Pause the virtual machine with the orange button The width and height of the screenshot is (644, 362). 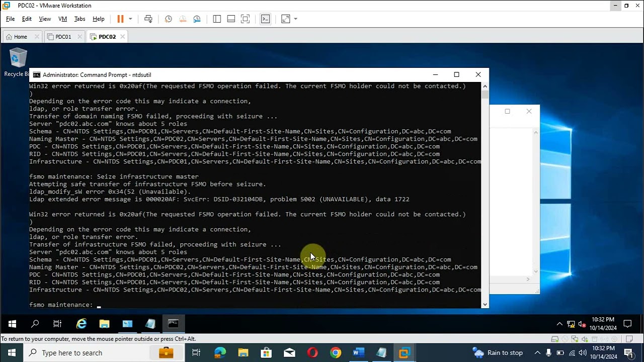pos(120,19)
